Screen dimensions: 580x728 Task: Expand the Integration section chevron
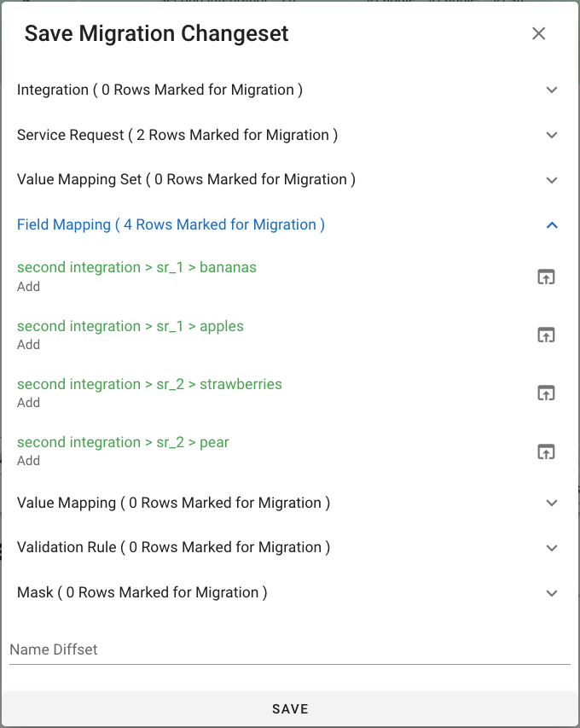[x=552, y=90]
